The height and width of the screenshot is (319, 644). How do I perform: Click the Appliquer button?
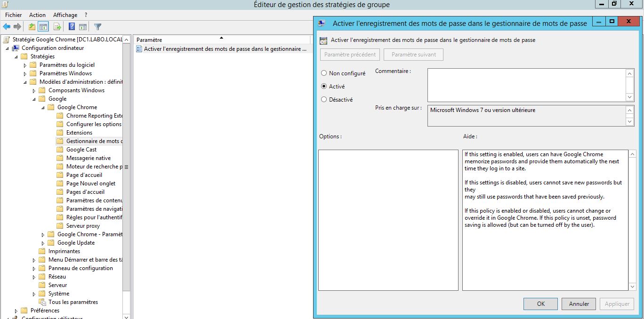tap(617, 304)
